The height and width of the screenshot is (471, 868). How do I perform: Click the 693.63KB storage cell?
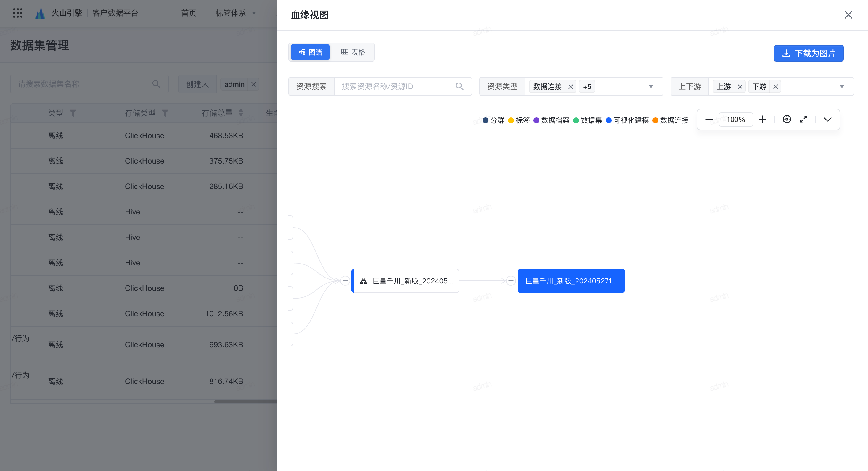(x=226, y=344)
